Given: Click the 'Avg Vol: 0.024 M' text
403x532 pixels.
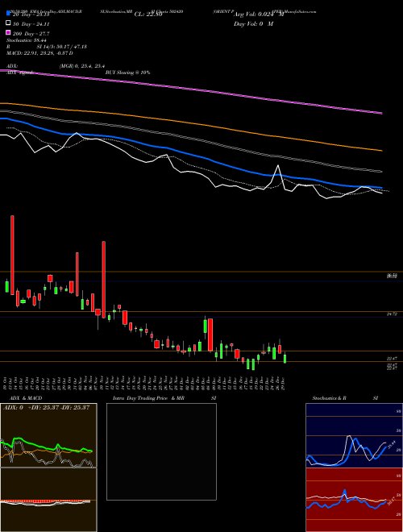Looking at the screenshot, I should (259, 15).
